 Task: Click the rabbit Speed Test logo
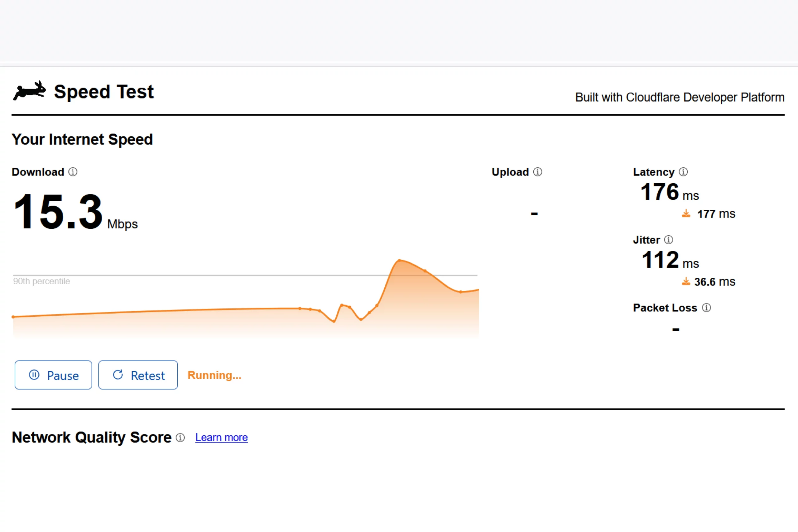30,91
